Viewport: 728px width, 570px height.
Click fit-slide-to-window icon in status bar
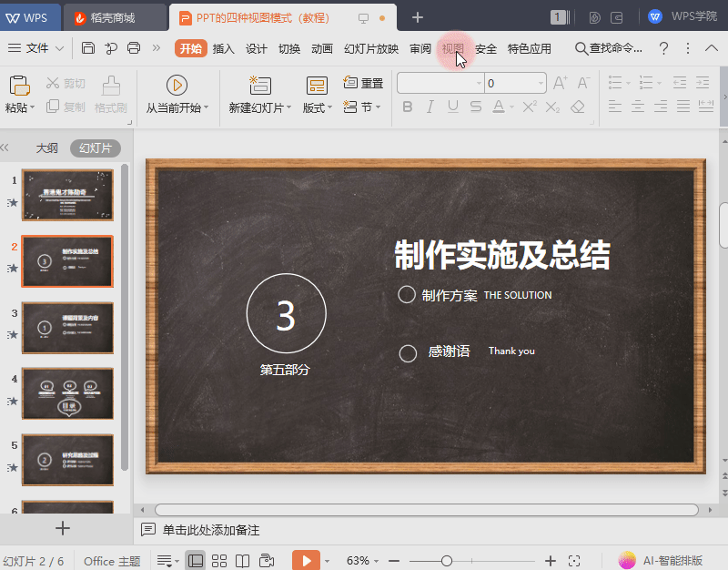coord(574,561)
